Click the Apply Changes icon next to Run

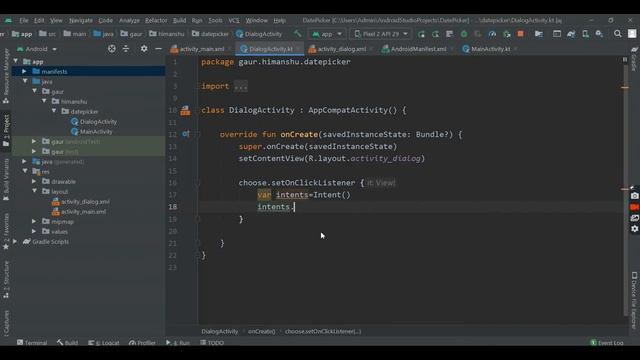436,34
